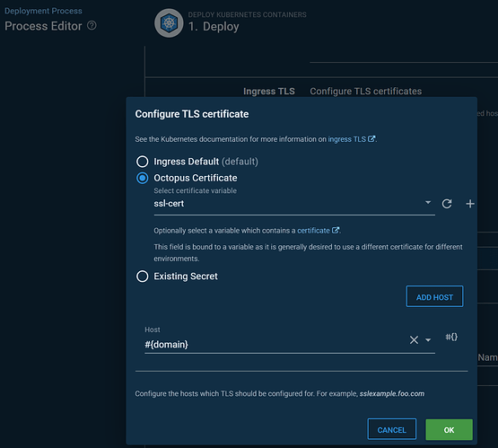Click the 'Process Editor' heading
Image resolution: width=498 pixels, height=448 pixels.
coord(43,26)
